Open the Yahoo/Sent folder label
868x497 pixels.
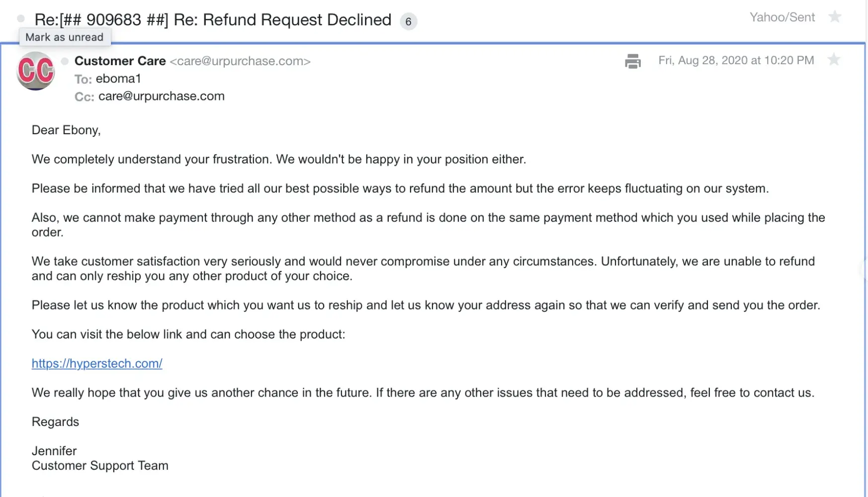(782, 17)
